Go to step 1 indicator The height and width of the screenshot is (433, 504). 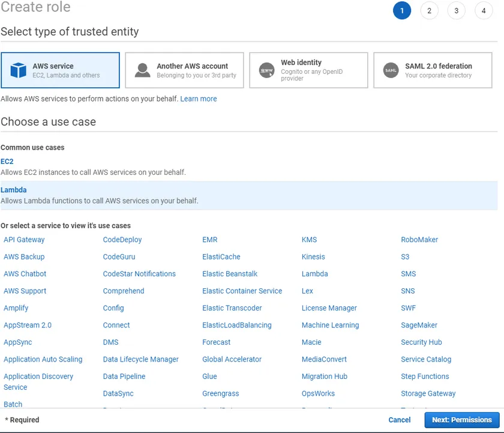click(402, 11)
